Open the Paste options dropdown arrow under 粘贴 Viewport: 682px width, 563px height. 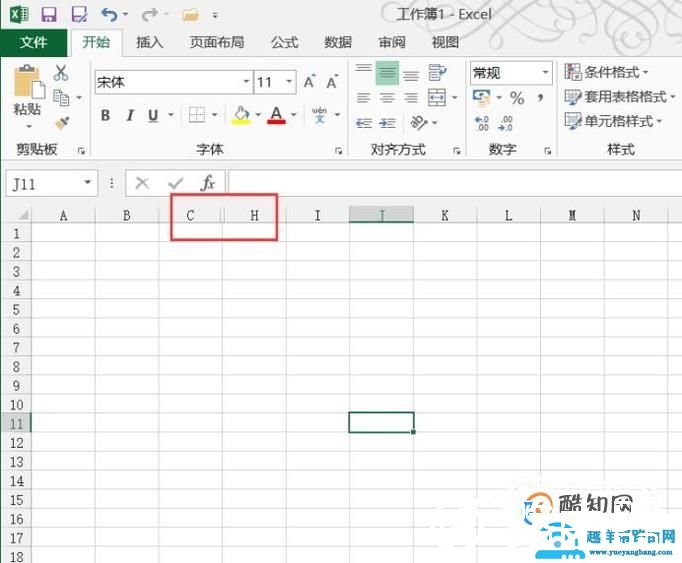coord(29,127)
